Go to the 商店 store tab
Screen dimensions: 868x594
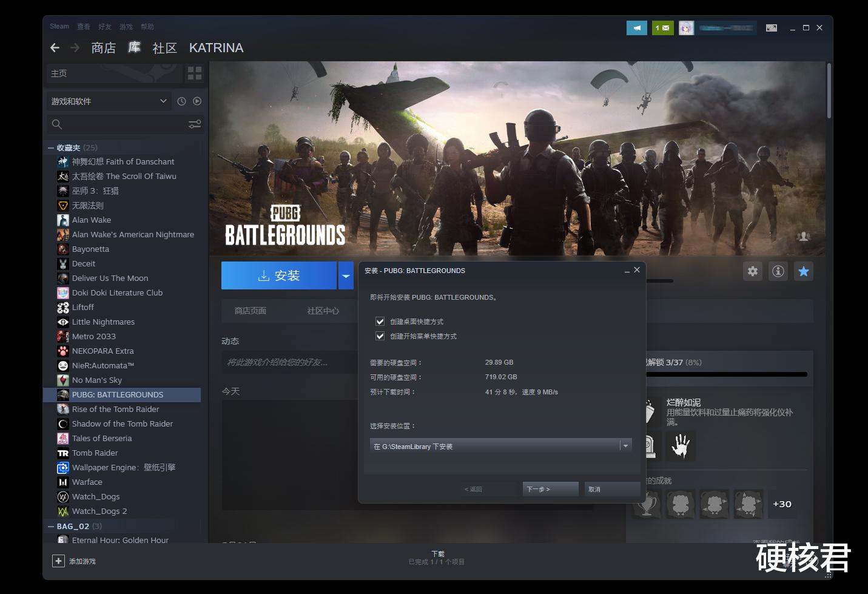click(x=104, y=48)
